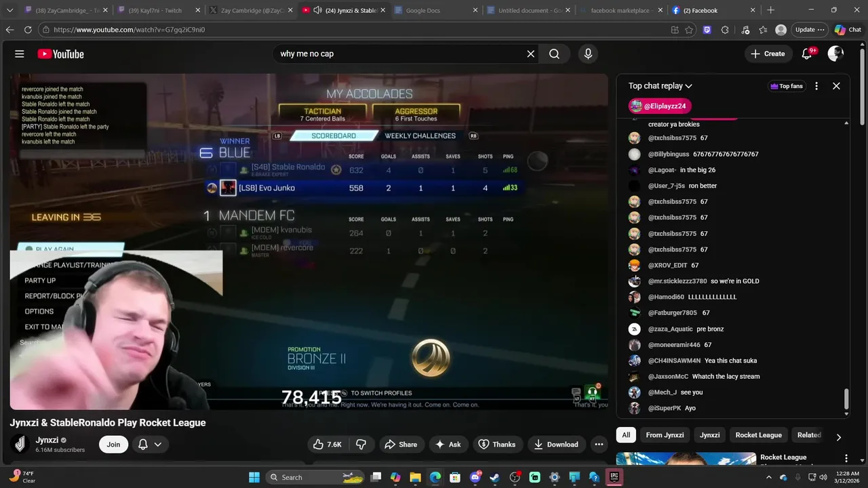This screenshot has height=488, width=868.
Task: Add this page to favorites star
Action: [x=689, y=30]
